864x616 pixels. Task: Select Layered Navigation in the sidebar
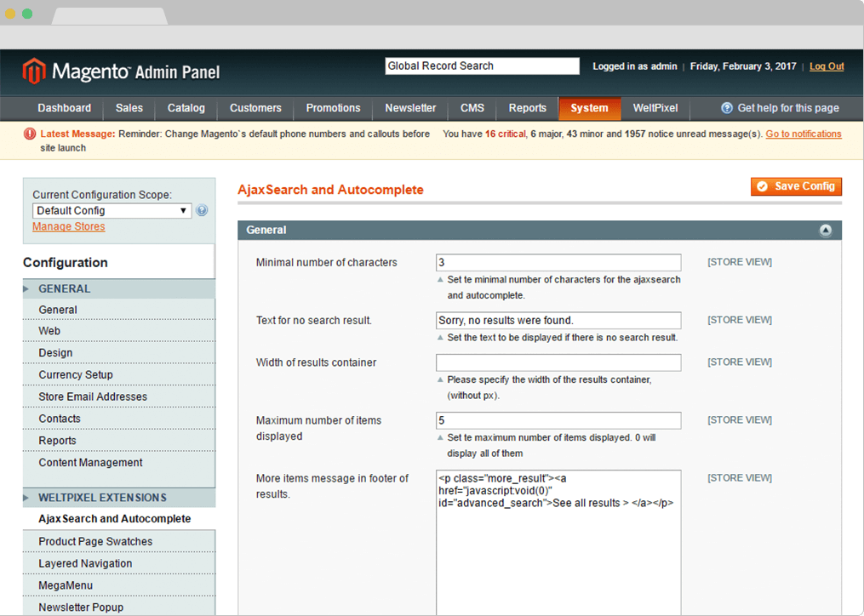119,563
